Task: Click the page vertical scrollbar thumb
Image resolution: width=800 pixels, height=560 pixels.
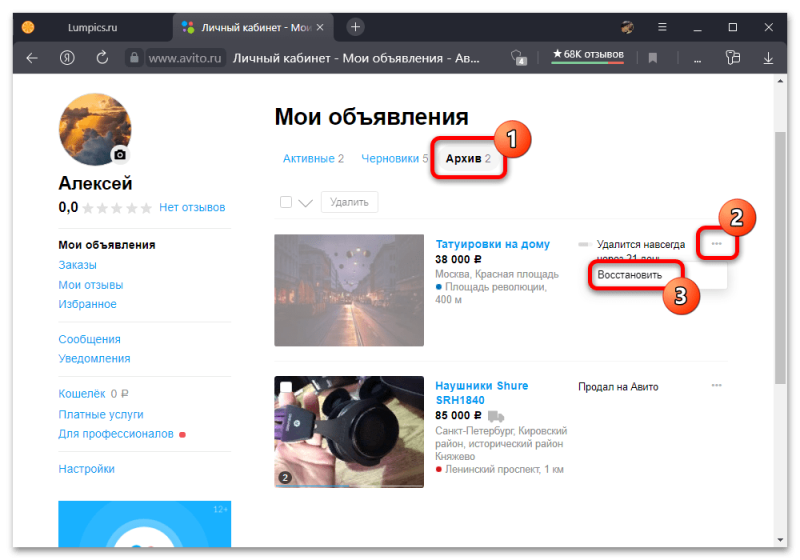Action: coord(780,258)
